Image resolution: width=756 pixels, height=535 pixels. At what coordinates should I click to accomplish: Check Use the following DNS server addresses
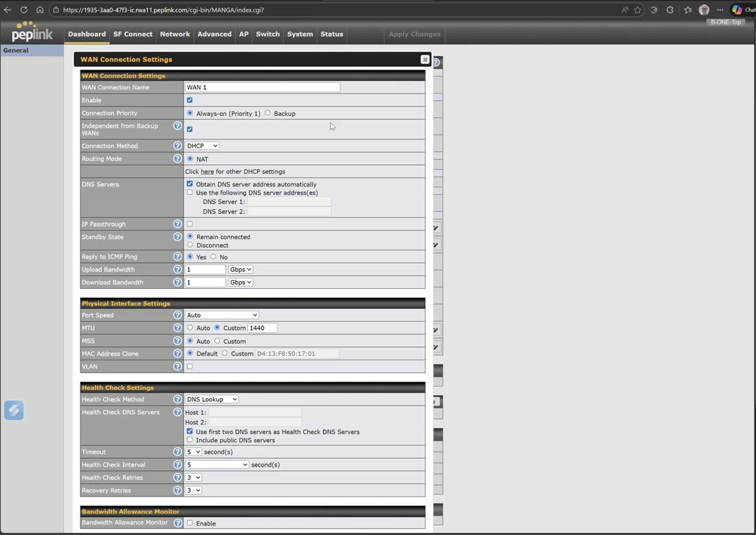[x=190, y=192]
